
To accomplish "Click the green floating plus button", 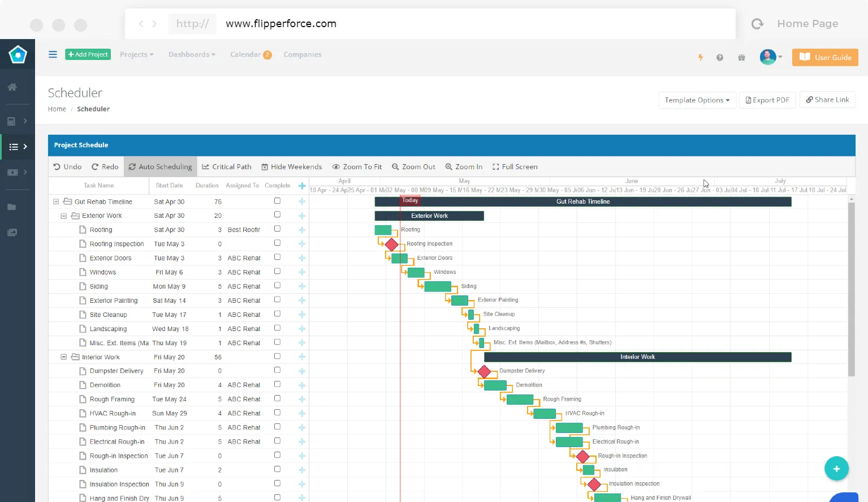I will [x=836, y=468].
